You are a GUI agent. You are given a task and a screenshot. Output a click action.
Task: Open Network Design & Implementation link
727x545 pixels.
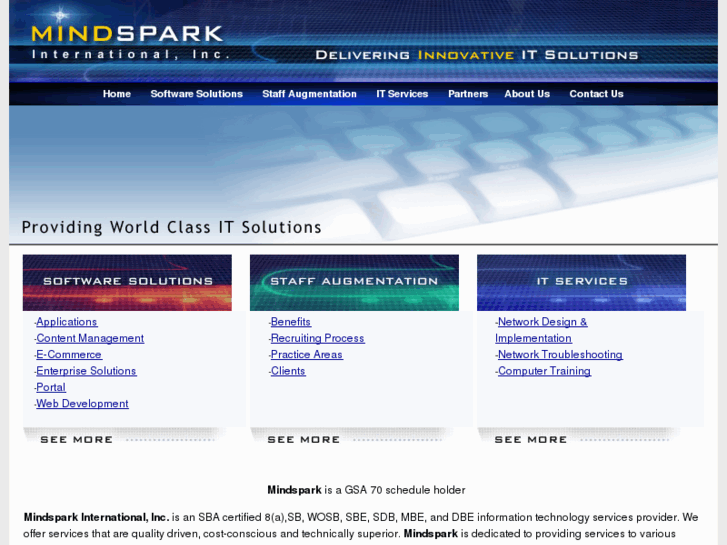click(x=542, y=330)
